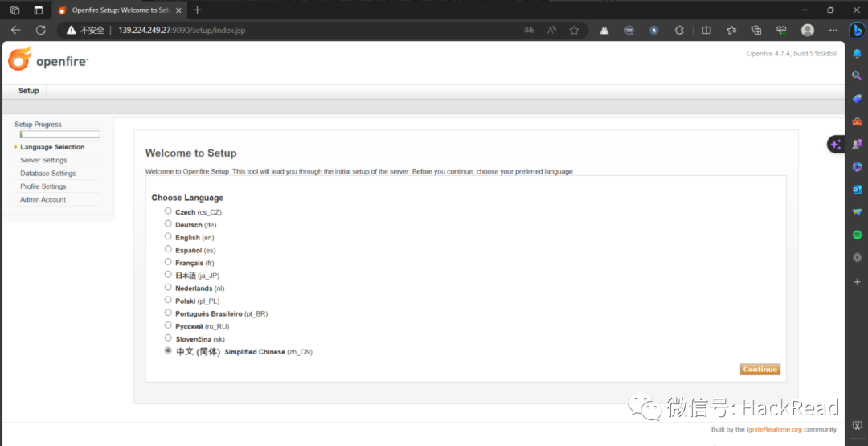Select the Czech (cs_CZ) radio button

pyautogui.click(x=168, y=211)
